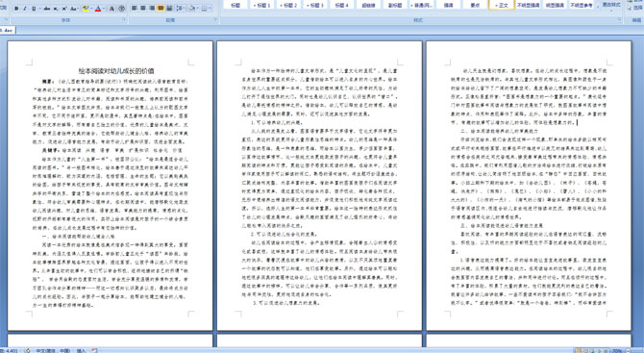Click the character shading A icon
Screen dimensions: 644x353
tap(111, 9)
